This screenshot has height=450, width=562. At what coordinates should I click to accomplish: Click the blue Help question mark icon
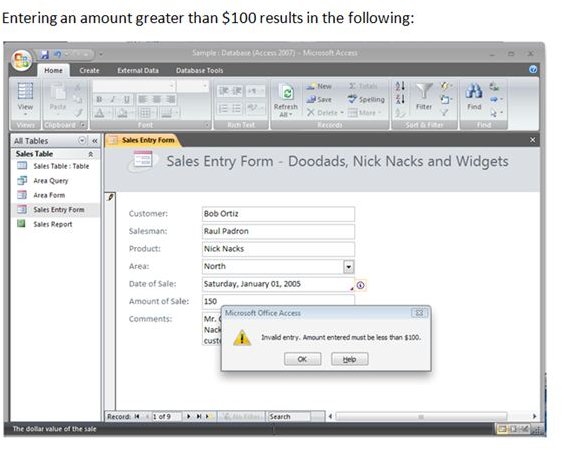point(533,70)
